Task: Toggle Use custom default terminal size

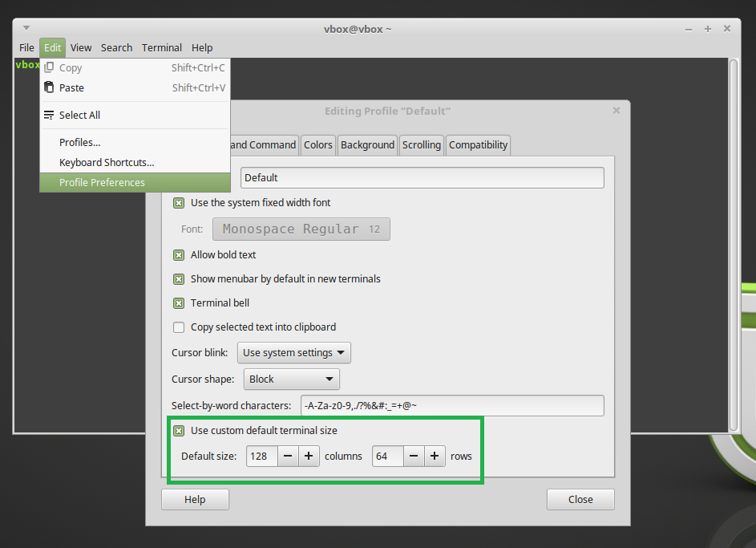Action: pyautogui.click(x=179, y=431)
